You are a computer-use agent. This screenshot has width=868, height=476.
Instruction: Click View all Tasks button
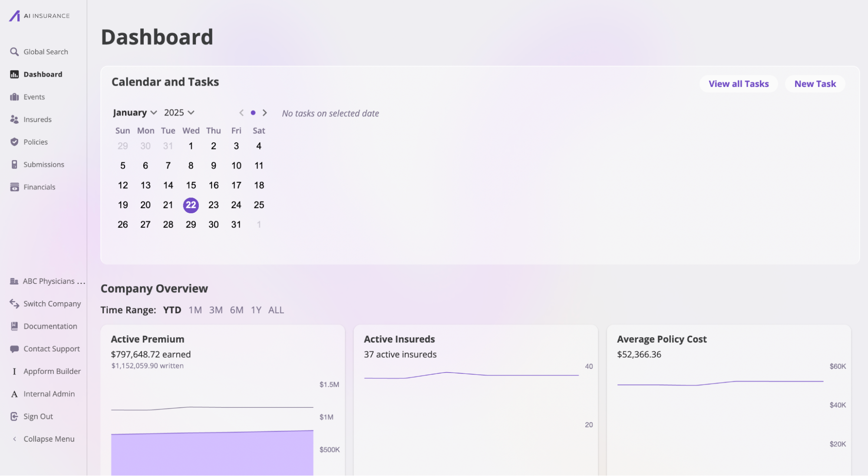coord(739,84)
